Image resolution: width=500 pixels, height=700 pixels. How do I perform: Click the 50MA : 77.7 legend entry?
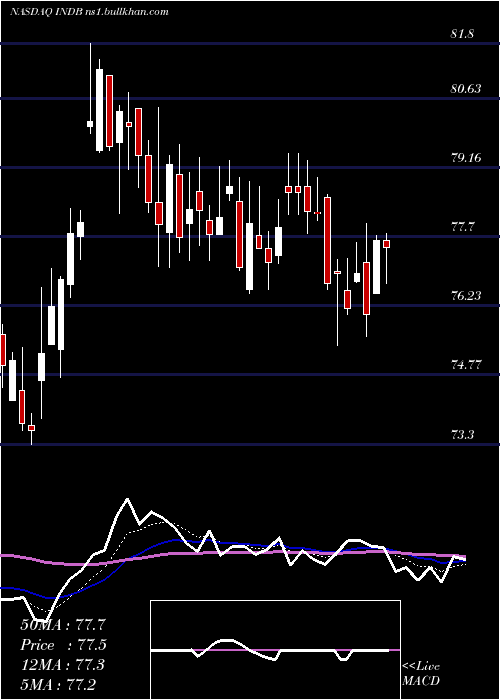click(x=64, y=625)
